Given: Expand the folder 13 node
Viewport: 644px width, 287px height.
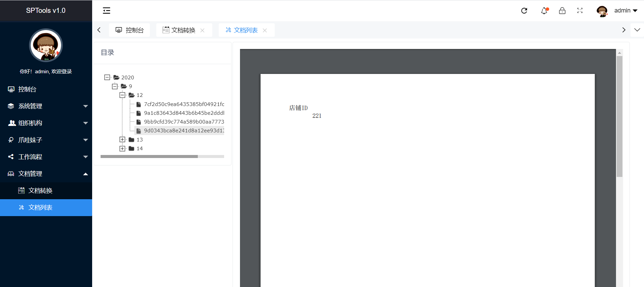Looking at the screenshot, I should (x=122, y=139).
